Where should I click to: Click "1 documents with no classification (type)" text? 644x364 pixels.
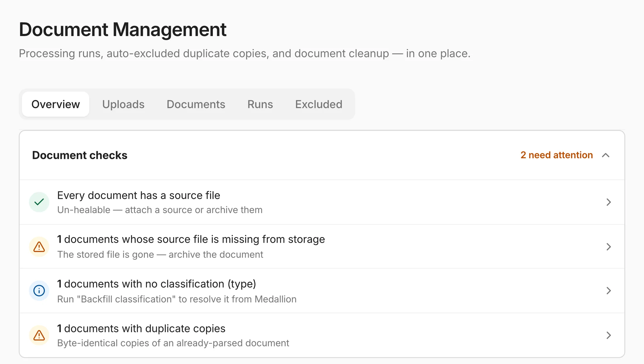click(x=157, y=284)
